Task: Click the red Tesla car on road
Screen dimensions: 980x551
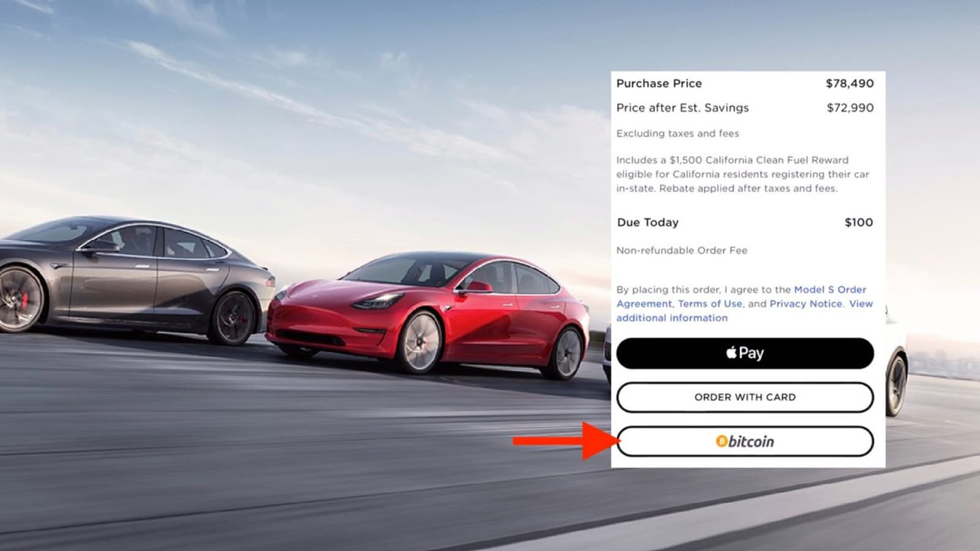Action: point(428,315)
